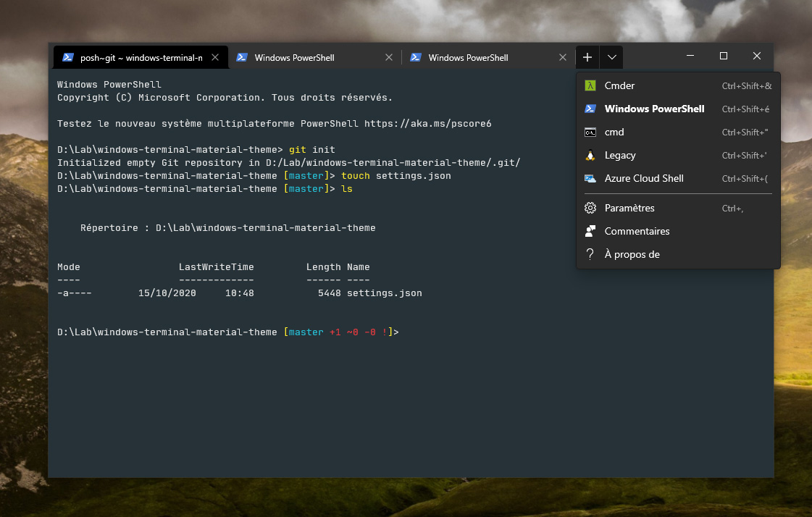Open Paramètres settings entry
This screenshot has width=812, height=517.
pyautogui.click(x=678, y=208)
